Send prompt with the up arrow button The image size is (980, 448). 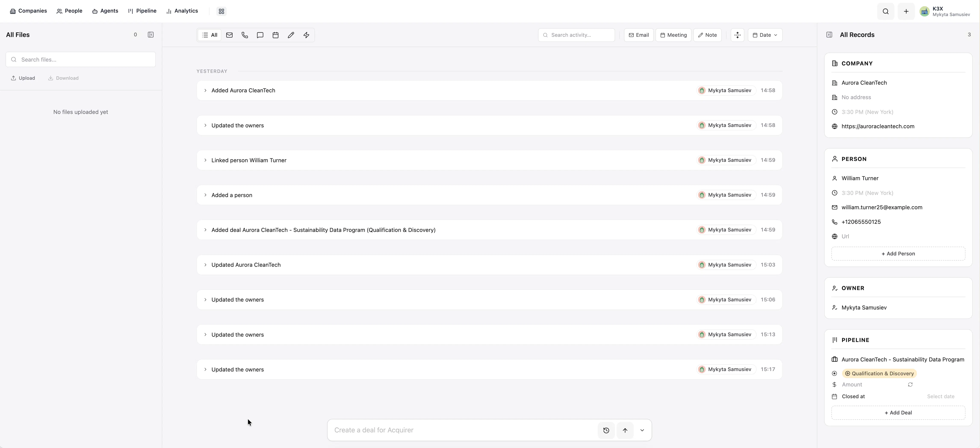click(x=625, y=430)
